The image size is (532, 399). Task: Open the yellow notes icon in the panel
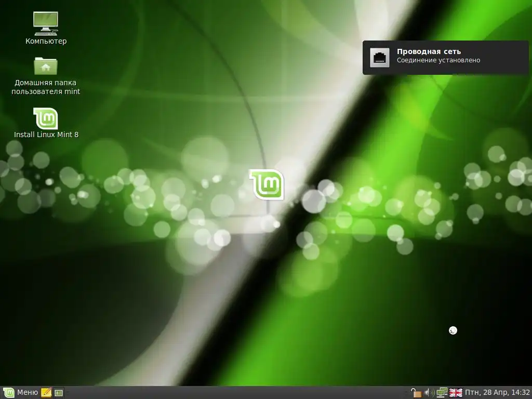coord(46,393)
